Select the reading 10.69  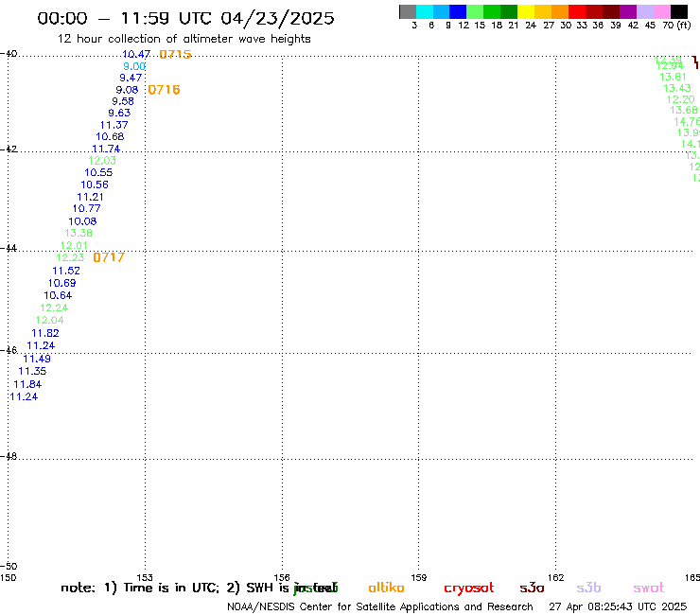point(62,283)
